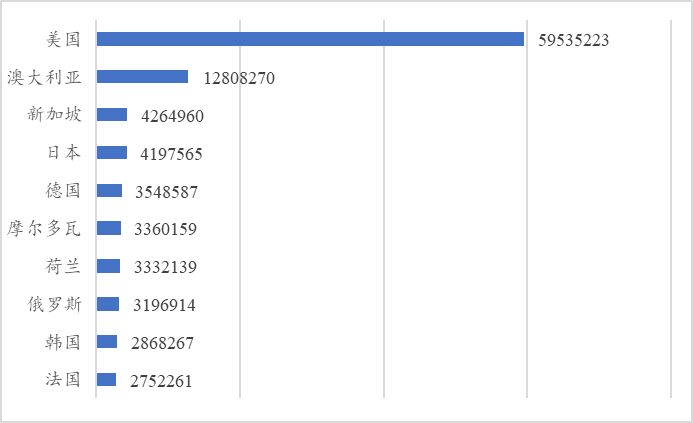Select the data label 59535223

click(573, 40)
